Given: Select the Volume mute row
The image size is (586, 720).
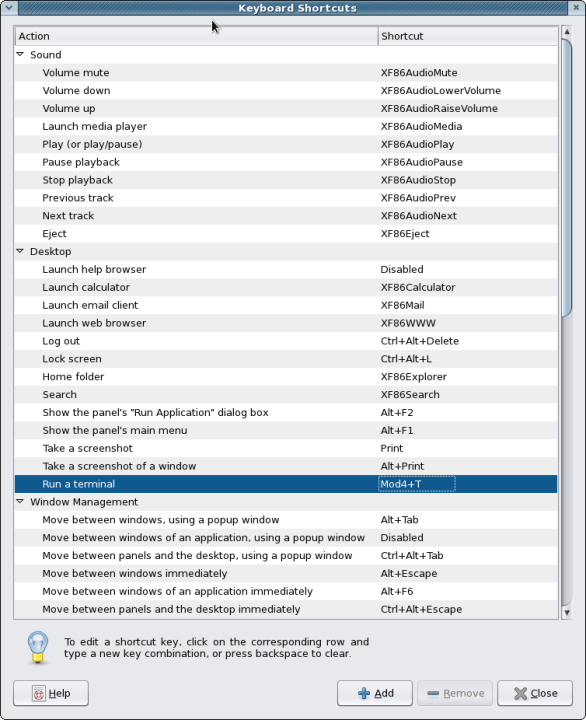Looking at the screenshot, I should click(286, 73).
